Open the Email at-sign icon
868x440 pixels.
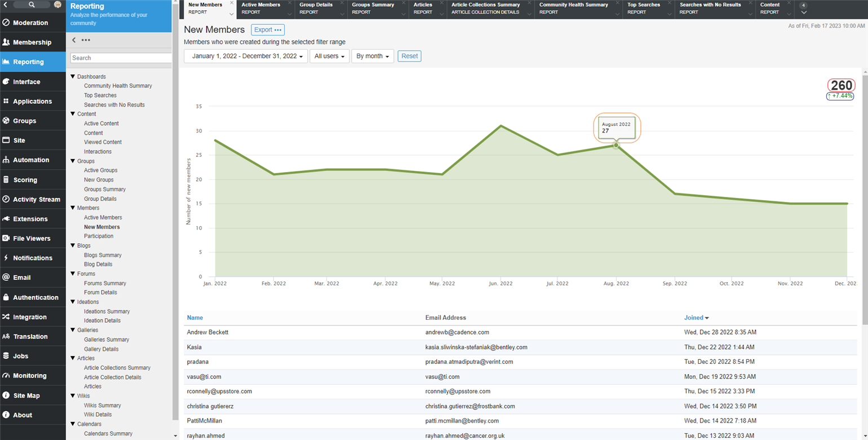6,278
